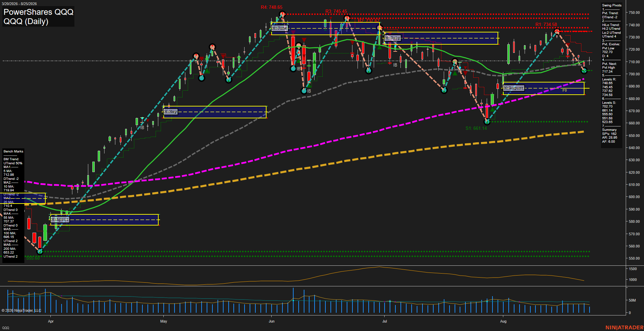Click 'Pvt. Trend:' in Swing Pivots panel
This screenshot has width=644, height=331.
tap(610, 13)
